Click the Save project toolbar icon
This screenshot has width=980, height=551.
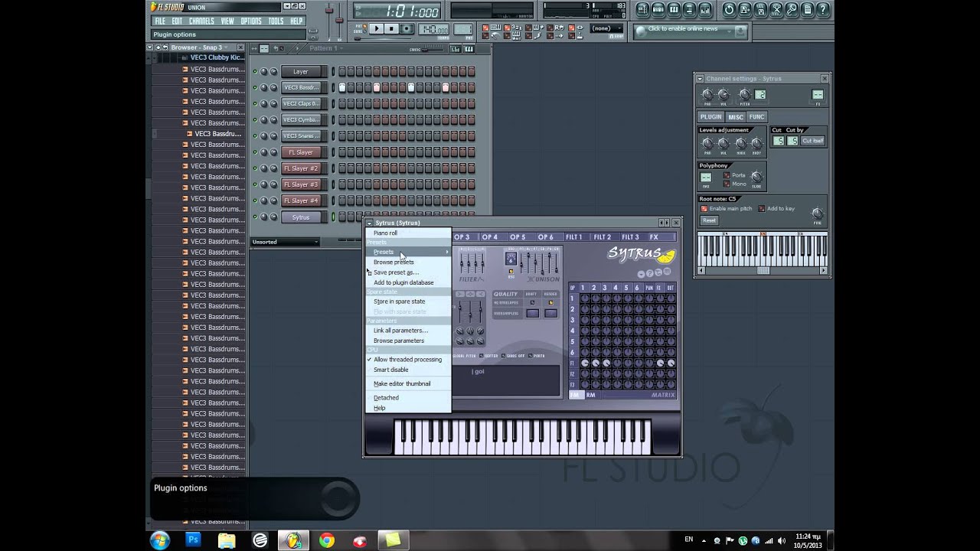(x=745, y=9)
